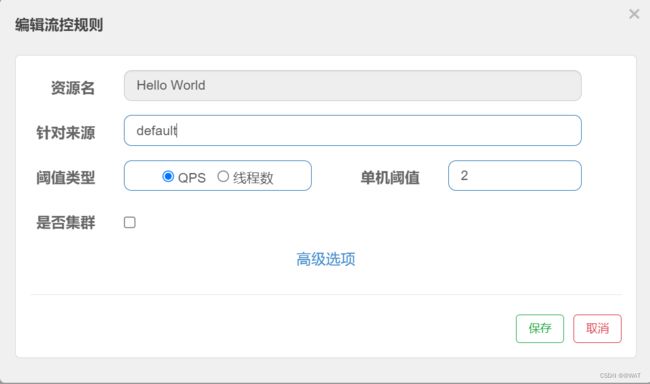Click the 资源名 label
Screen dimensions: 650x384
coord(73,88)
